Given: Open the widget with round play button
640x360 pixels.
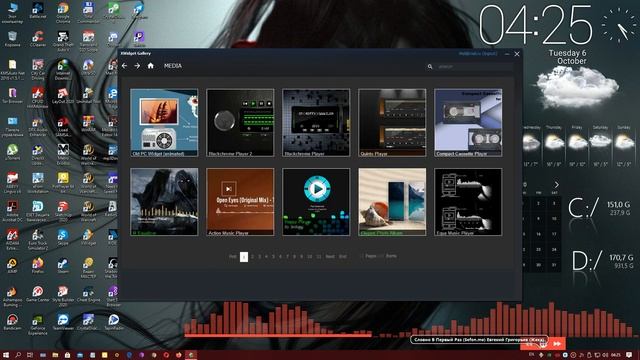Looking at the screenshot, I should pos(316,202).
